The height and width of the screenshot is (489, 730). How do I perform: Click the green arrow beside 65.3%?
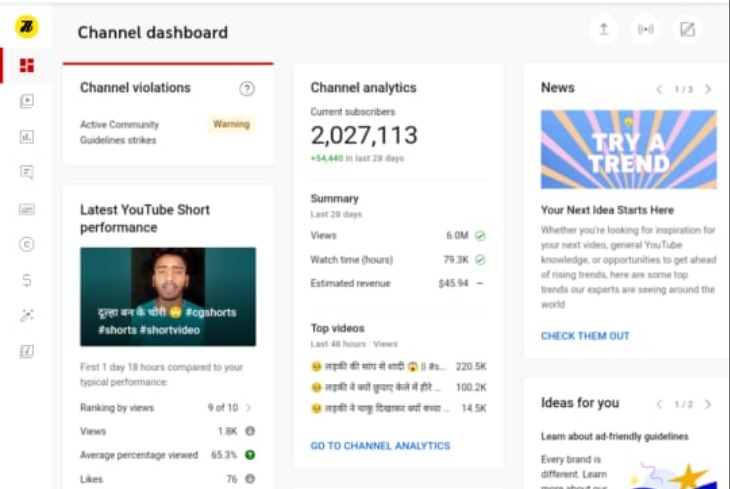pos(250,455)
